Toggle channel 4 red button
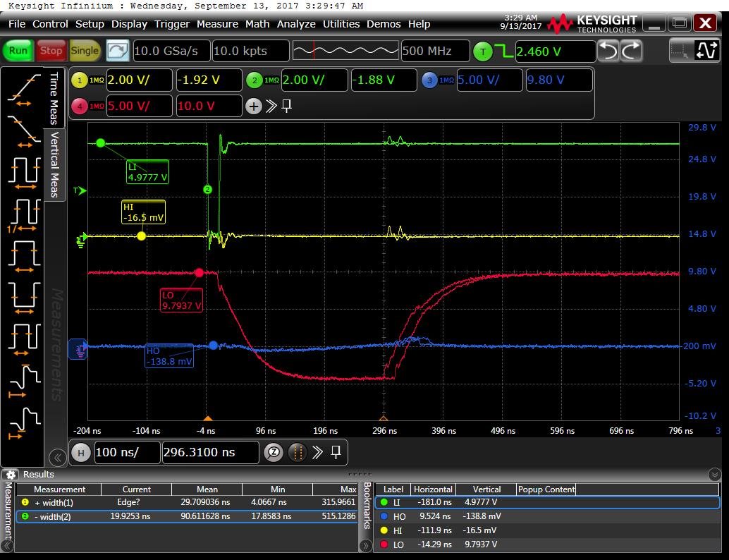This screenshot has height=560, width=729. tap(80, 106)
